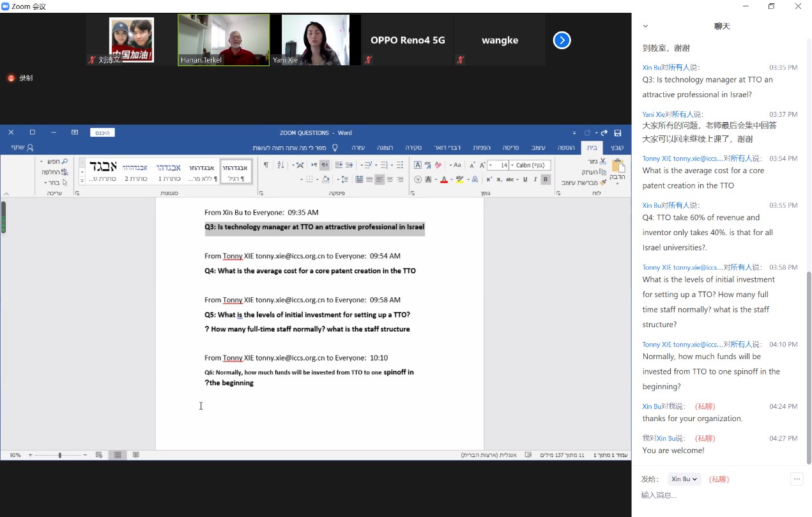Open the Home (בית) ribbon tab
The height and width of the screenshot is (517, 812).
click(x=592, y=148)
